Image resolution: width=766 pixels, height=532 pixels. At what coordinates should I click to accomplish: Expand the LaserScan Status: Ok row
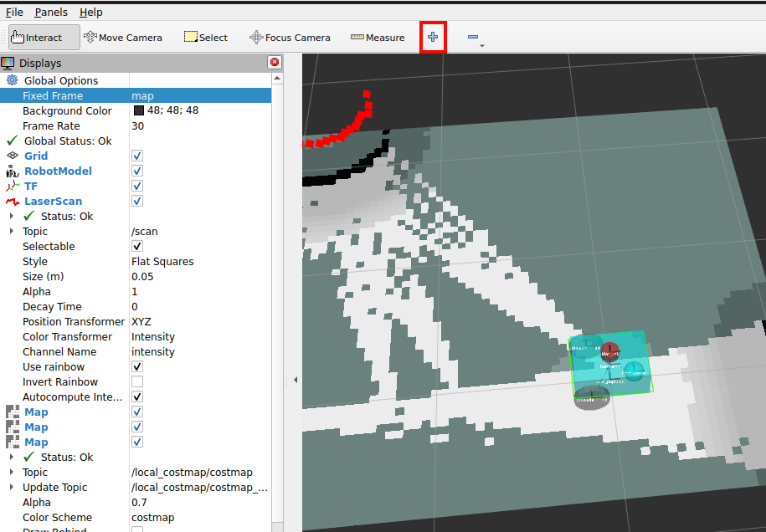click(x=12, y=217)
